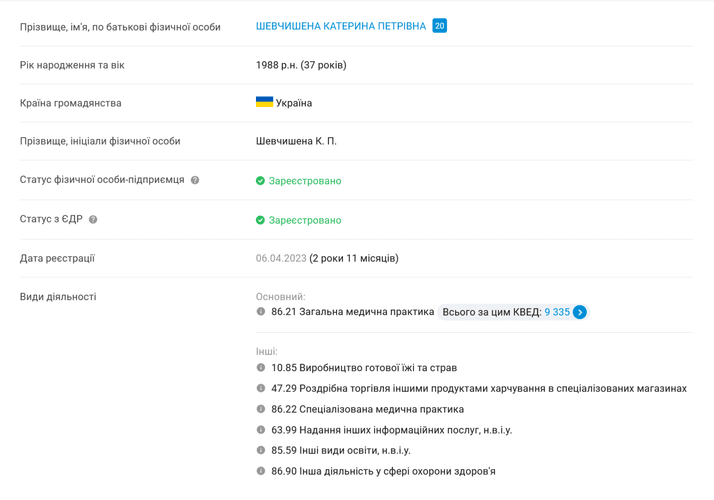Click the help icon beside Статус з ЄДР
Screen dimensions: 714x500
[x=93, y=219]
